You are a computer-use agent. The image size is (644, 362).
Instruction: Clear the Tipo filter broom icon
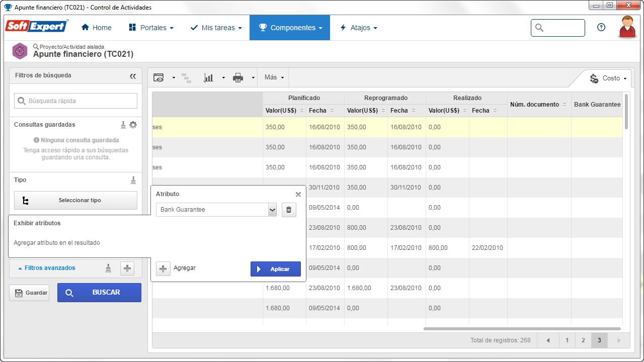coord(133,180)
